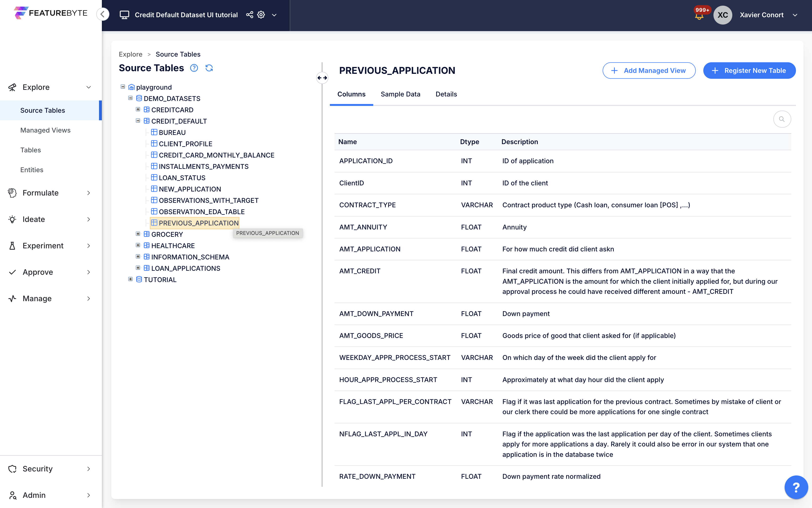The width and height of the screenshot is (812, 508).
Task: Open the help icon next to Source Tables heading
Action: [x=194, y=68]
